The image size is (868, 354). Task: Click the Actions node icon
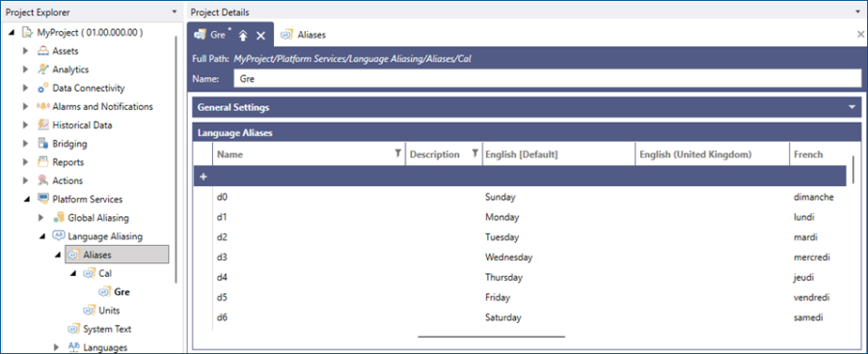(42, 180)
